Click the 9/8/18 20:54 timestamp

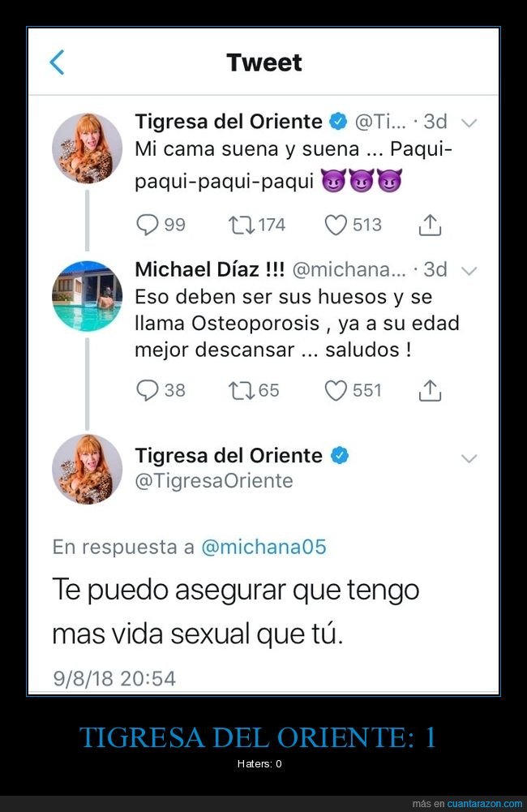114,678
